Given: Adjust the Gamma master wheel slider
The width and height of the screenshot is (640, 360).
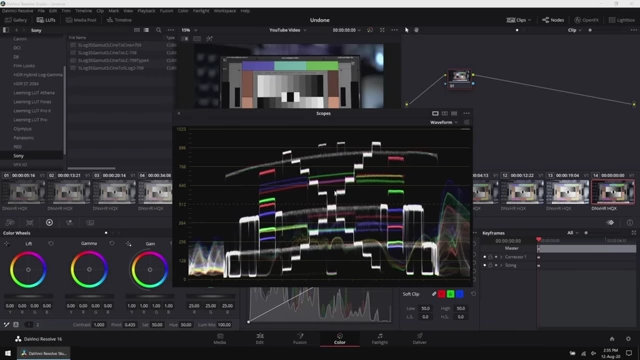Looking at the screenshot, I should pyautogui.click(x=89, y=296).
